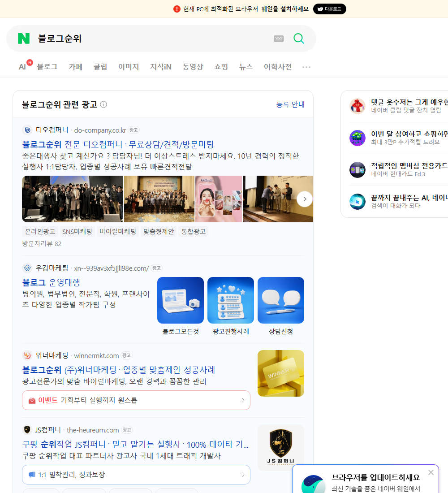Click the 우강마케팅 favicon icon
Viewport: 448px width, 493px height.
[x=27, y=268]
